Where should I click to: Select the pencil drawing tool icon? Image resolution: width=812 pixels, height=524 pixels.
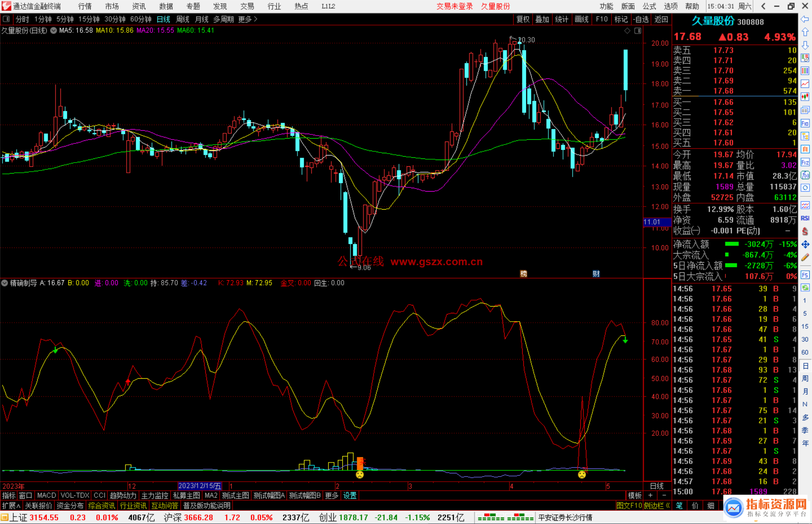coord(805,258)
